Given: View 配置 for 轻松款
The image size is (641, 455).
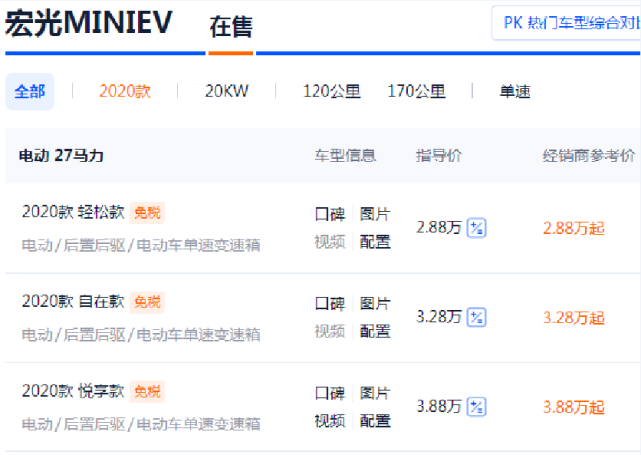Looking at the screenshot, I should click(375, 242).
